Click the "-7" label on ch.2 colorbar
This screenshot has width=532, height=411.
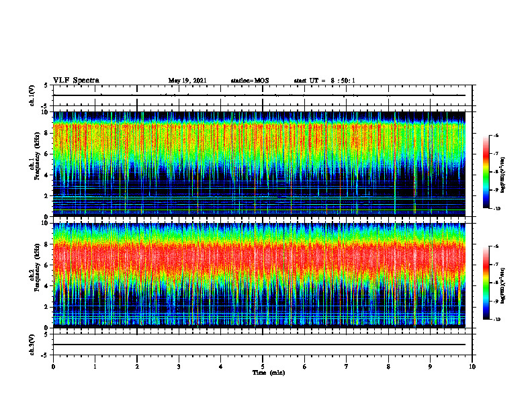click(x=496, y=265)
